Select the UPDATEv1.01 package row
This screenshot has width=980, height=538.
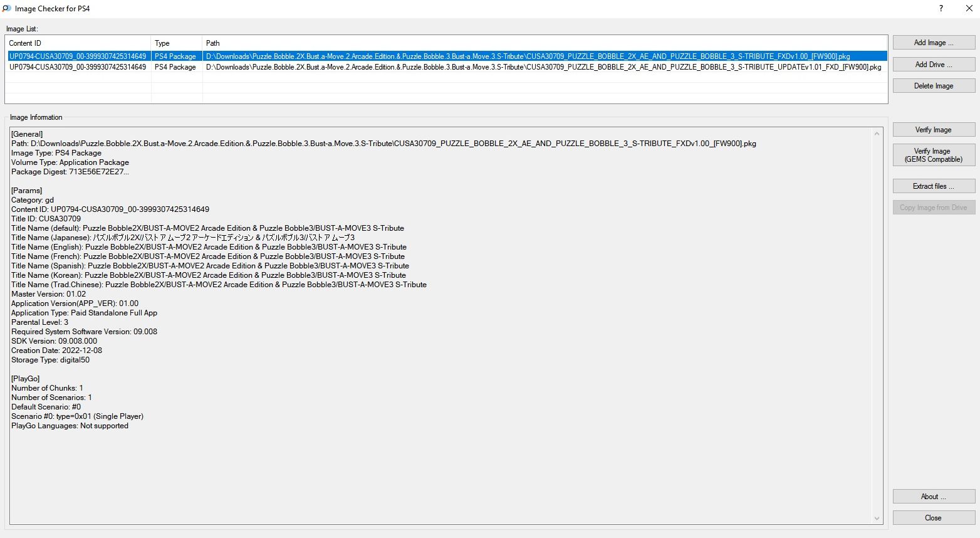(446, 67)
